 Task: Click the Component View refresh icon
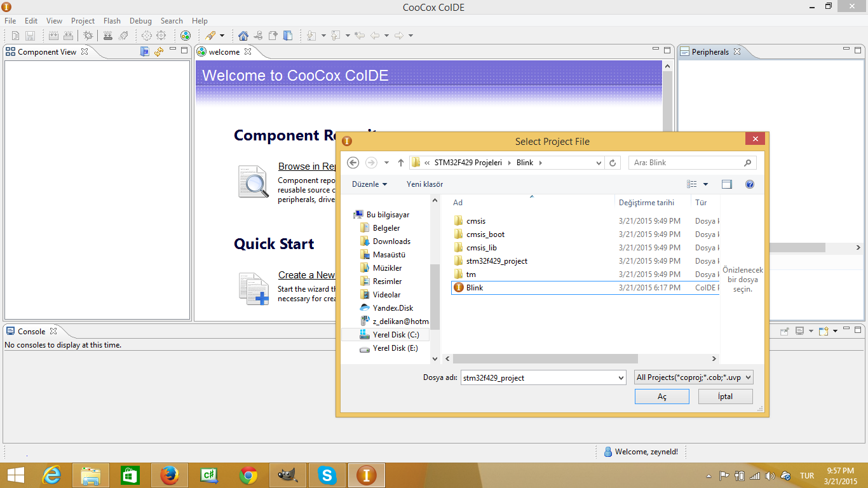pos(159,51)
